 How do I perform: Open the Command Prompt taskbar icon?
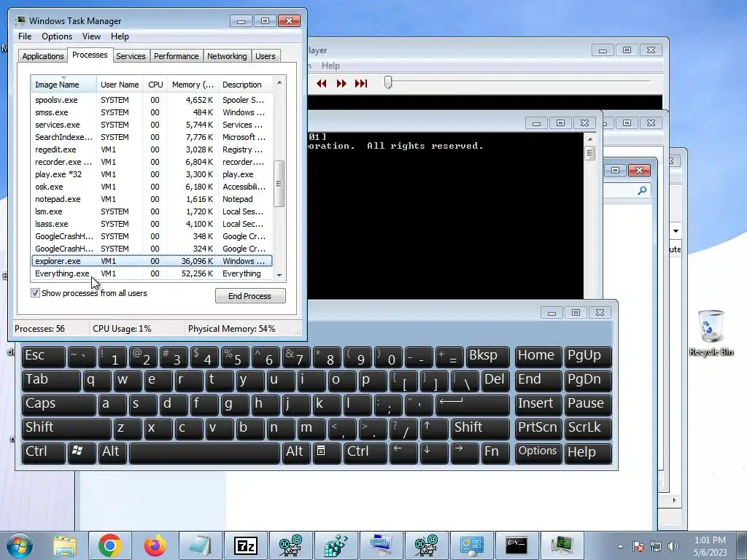click(x=516, y=545)
